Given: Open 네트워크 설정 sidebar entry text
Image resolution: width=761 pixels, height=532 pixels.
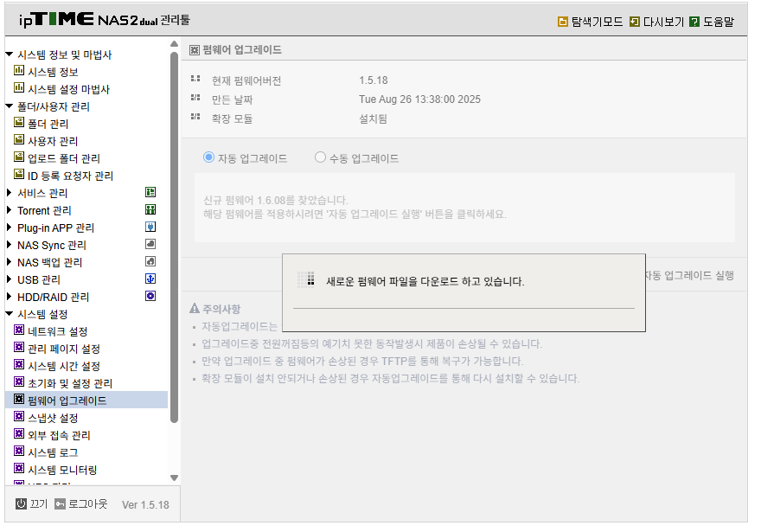Looking at the screenshot, I should click(x=58, y=331).
